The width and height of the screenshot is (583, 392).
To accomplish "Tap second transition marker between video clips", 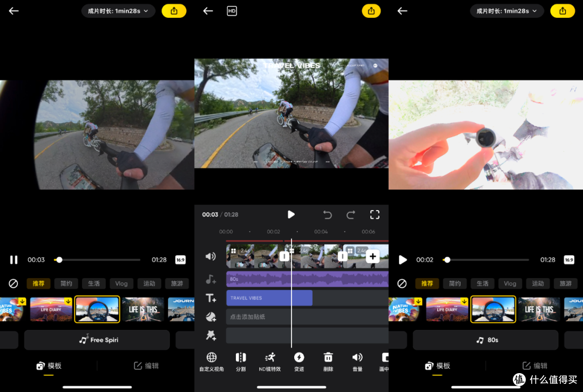I will [x=342, y=256].
